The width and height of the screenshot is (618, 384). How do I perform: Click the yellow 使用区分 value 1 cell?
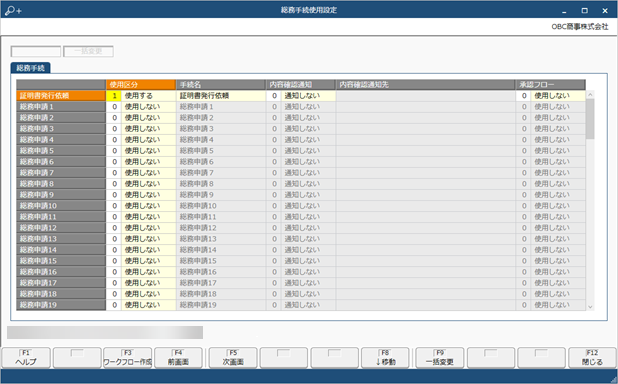(x=114, y=95)
